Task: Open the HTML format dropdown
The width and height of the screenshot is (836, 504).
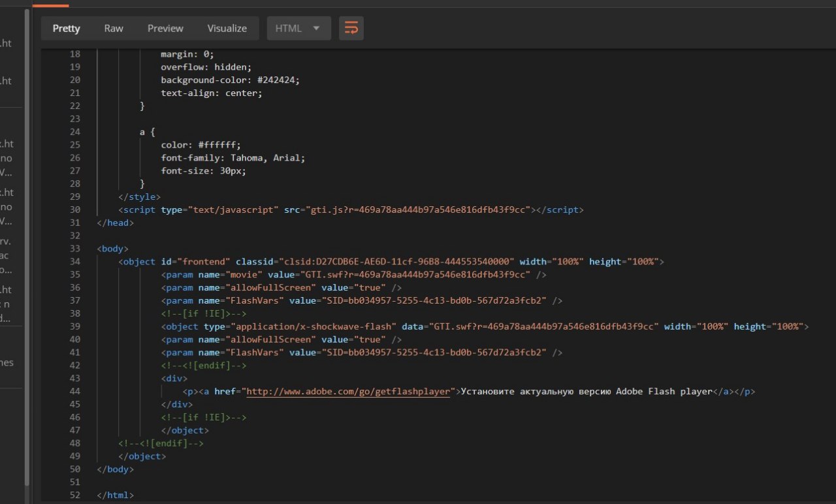Action: point(298,28)
